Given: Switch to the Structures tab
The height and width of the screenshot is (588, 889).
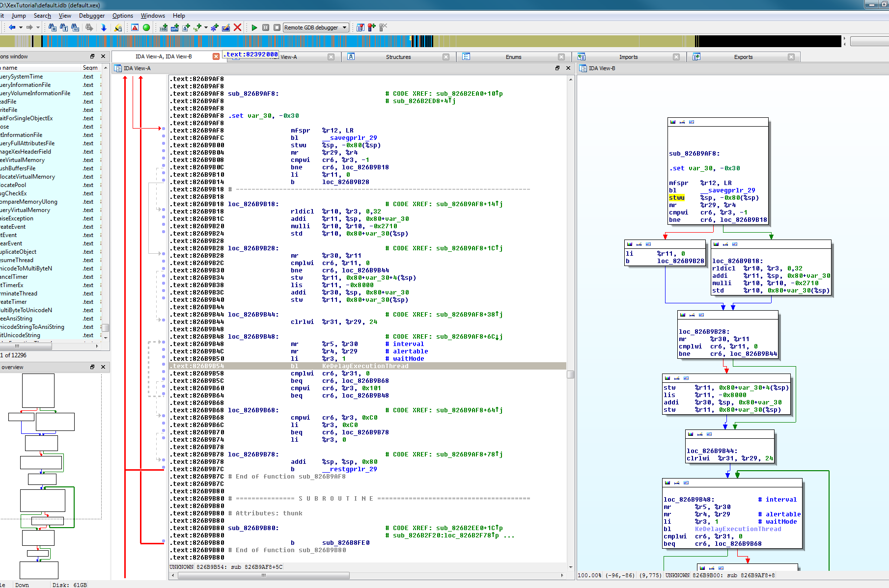Looking at the screenshot, I should 398,57.
